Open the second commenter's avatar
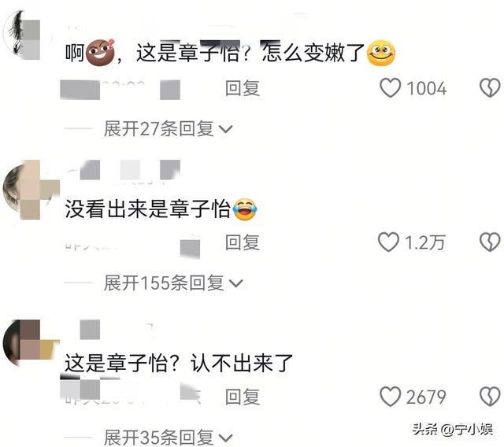Viewport: 504px width, 447px height. tap(29, 190)
